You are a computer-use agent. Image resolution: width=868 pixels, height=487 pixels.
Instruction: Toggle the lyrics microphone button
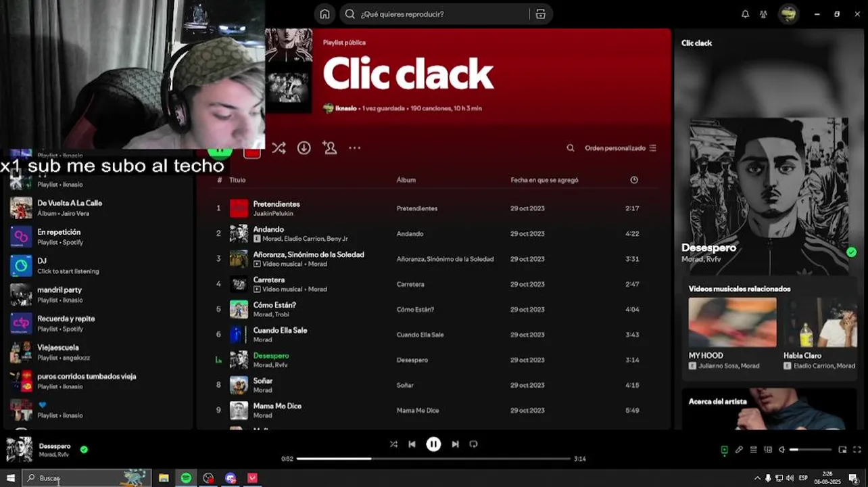[x=739, y=450]
